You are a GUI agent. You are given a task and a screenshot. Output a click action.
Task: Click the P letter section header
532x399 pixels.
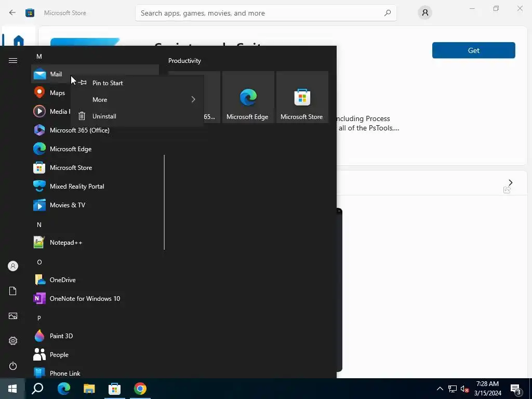coord(39,318)
